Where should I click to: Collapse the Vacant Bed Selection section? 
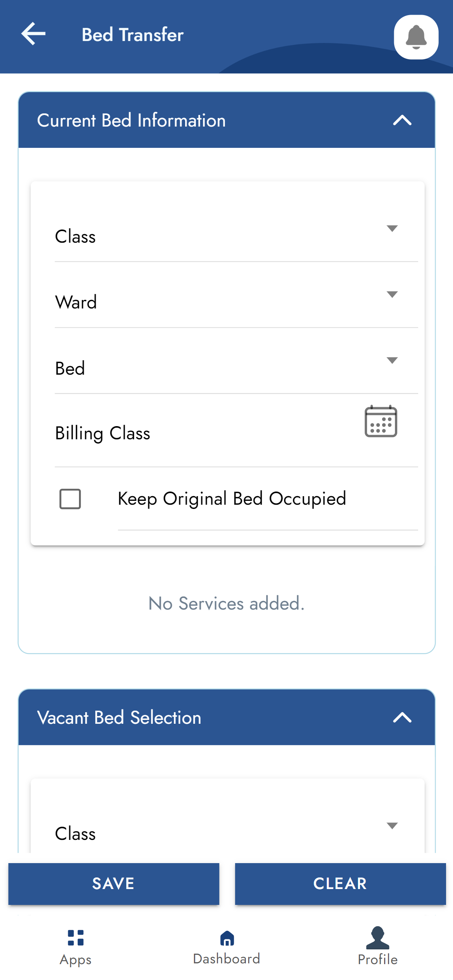point(402,718)
